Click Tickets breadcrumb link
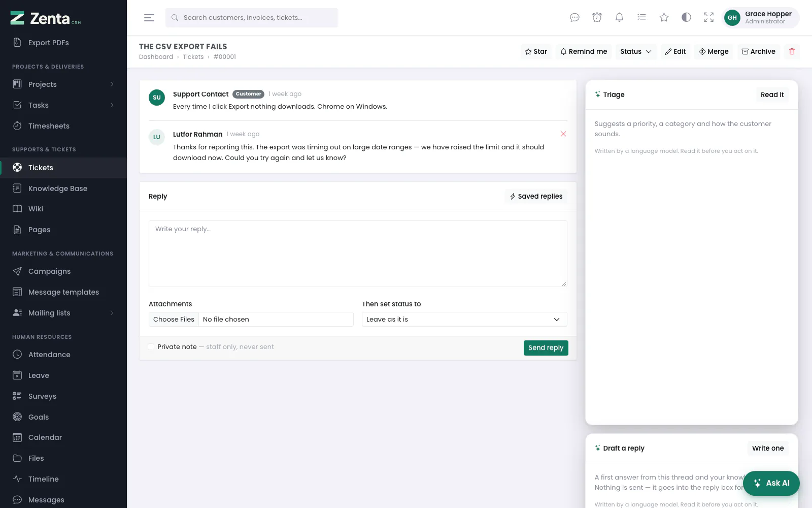812x508 pixels. (x=193, y=57)
